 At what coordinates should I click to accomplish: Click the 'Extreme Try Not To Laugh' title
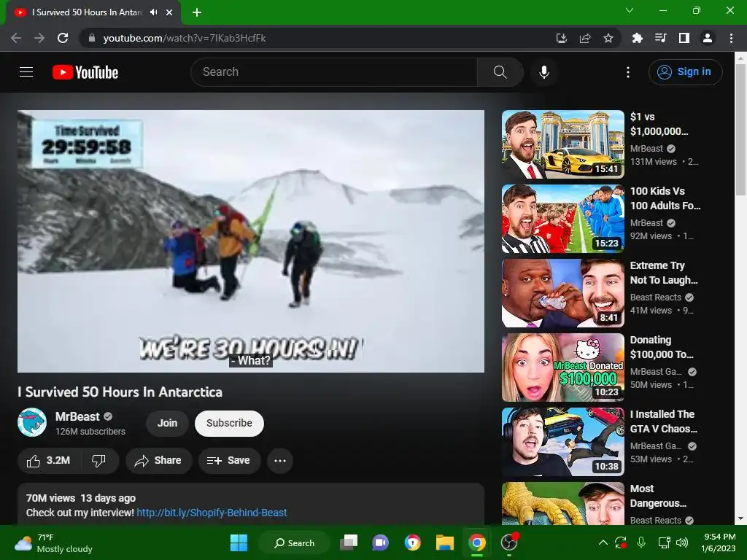tap(664, 273)
